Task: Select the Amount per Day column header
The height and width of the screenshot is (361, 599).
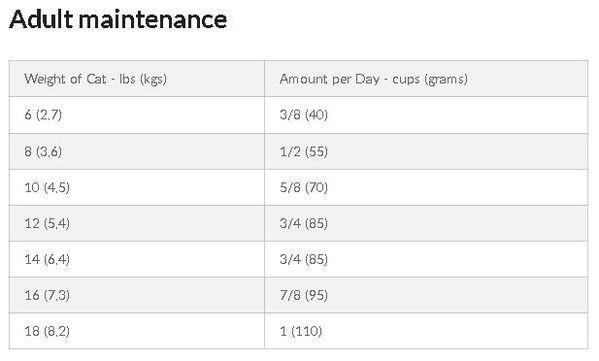Action: (x=426, y=79)
